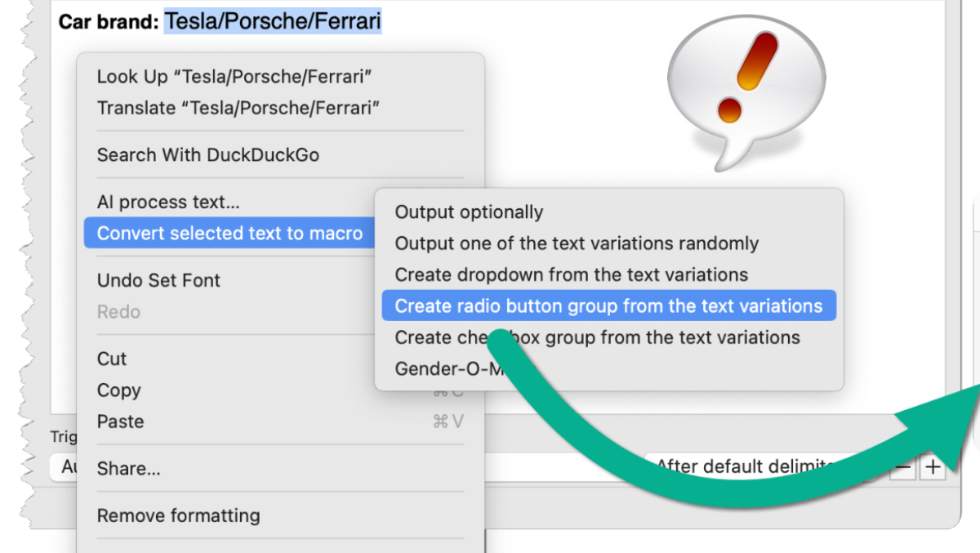980x553 pixels.
Task: Cut the selected text
Action: point(112,359)
